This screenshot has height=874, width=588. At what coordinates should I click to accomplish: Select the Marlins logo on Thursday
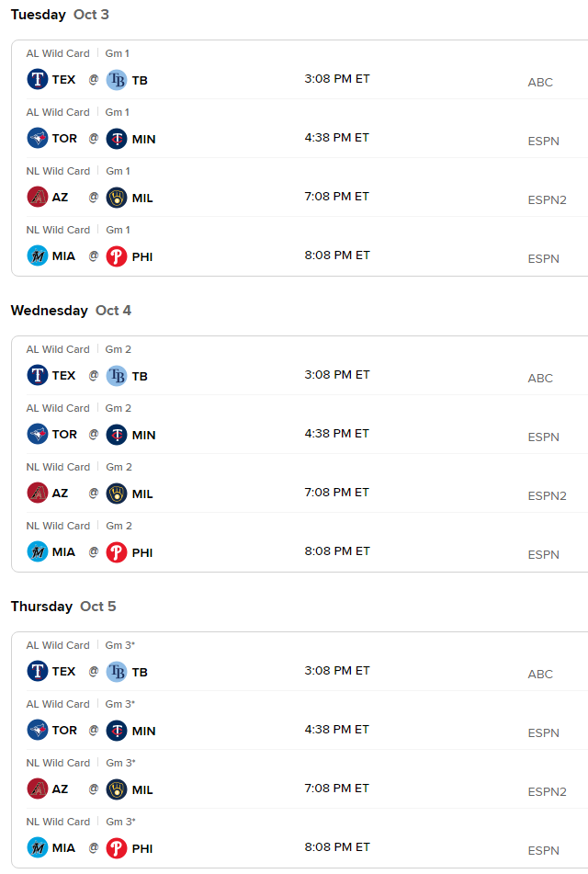tap(38, 847)
